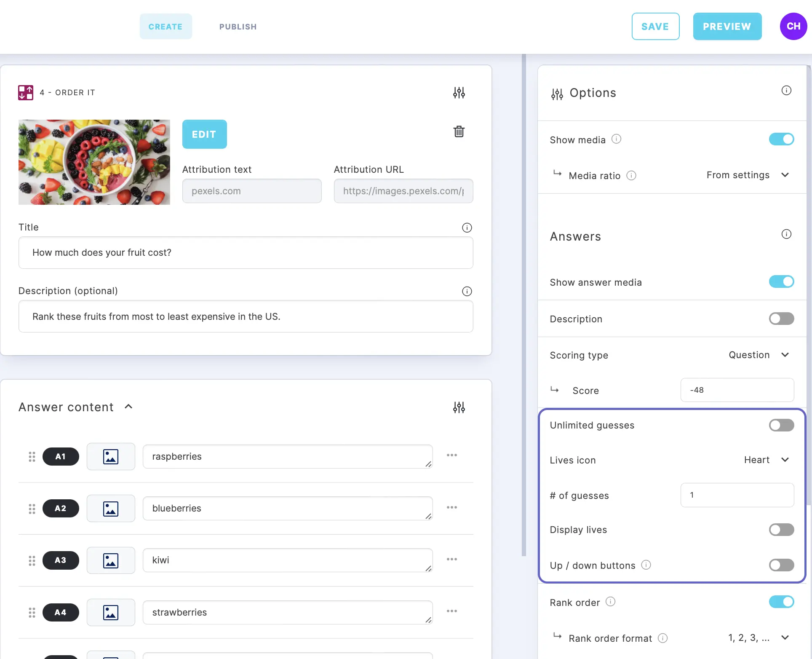Open the CH user avatar menu

point(793,26)
